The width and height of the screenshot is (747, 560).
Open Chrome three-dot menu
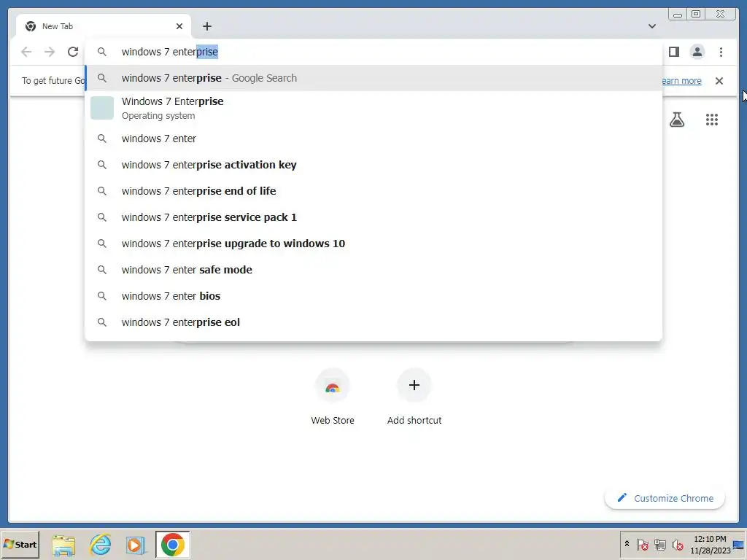click(x=721, y=52)
